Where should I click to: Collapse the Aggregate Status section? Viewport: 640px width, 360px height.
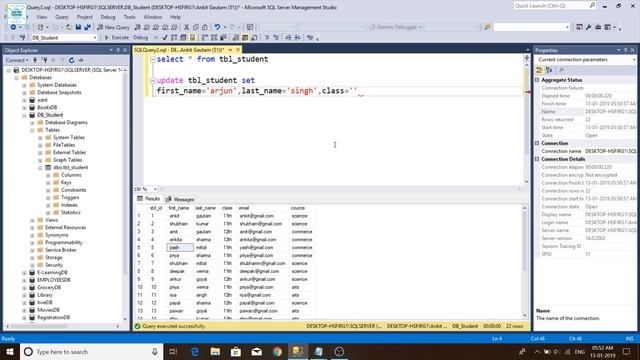[537, 80]
